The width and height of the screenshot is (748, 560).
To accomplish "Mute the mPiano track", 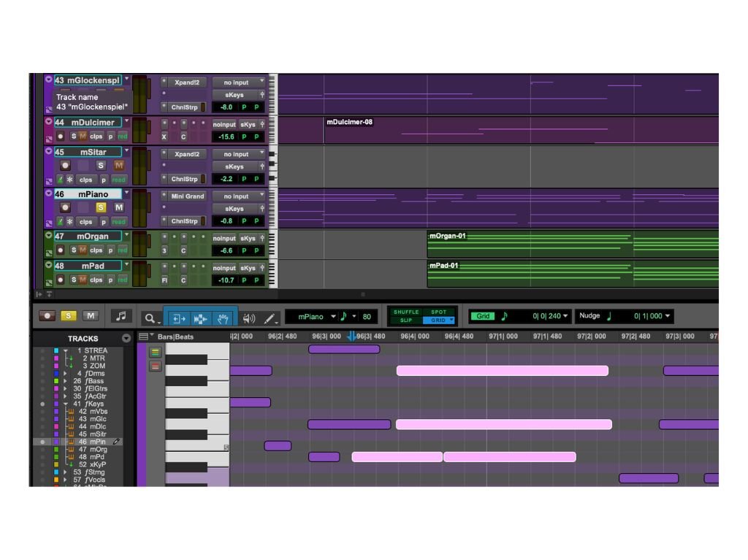I will [x=119, y=207].
